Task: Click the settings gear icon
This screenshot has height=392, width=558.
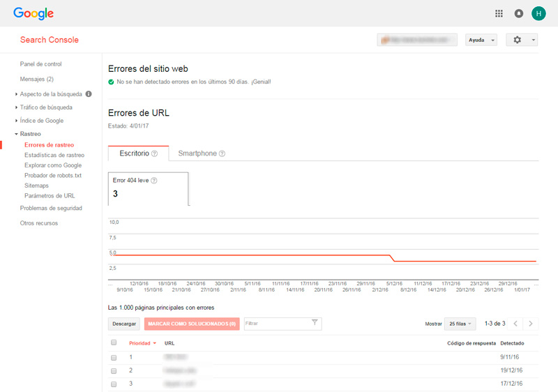Action: [x=517, y=40]
